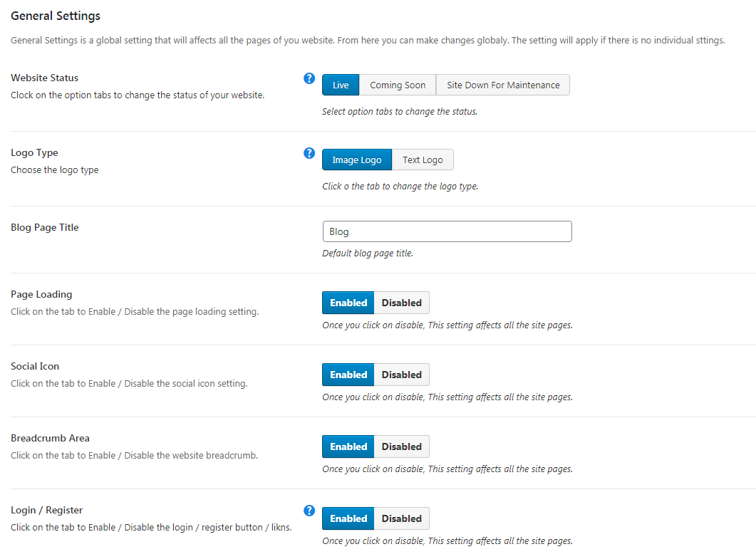
Task: Click help icon beside Login / Register
Action: pyautogui.click(x=309, y=511)
